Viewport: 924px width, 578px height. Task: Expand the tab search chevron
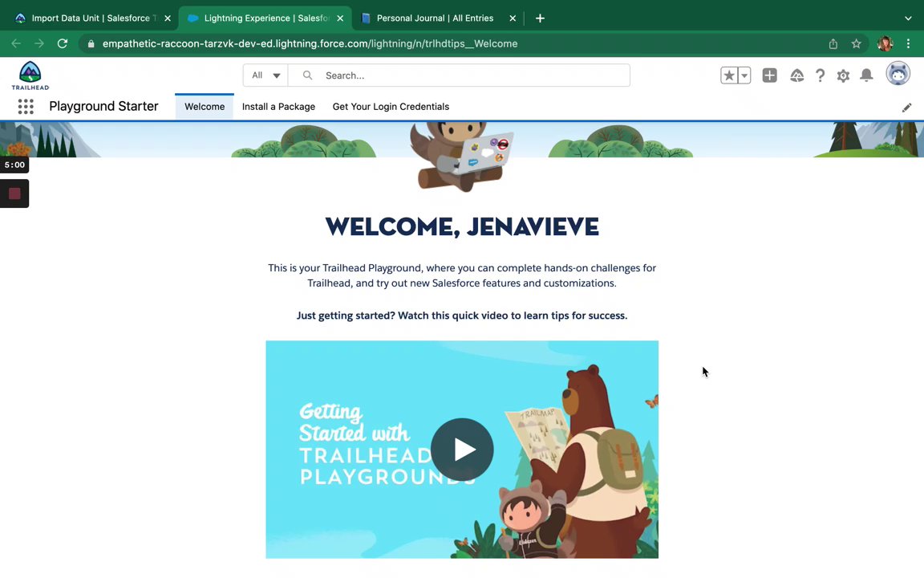908,18
